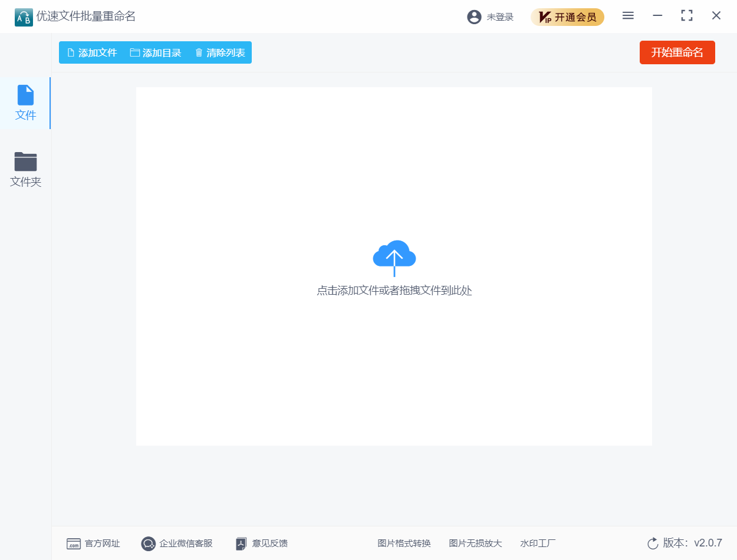The height and width of the screenshot is (560, 737).
Task: Switch to the 文件夹 sidebar tab
Action: click(25, 170)
